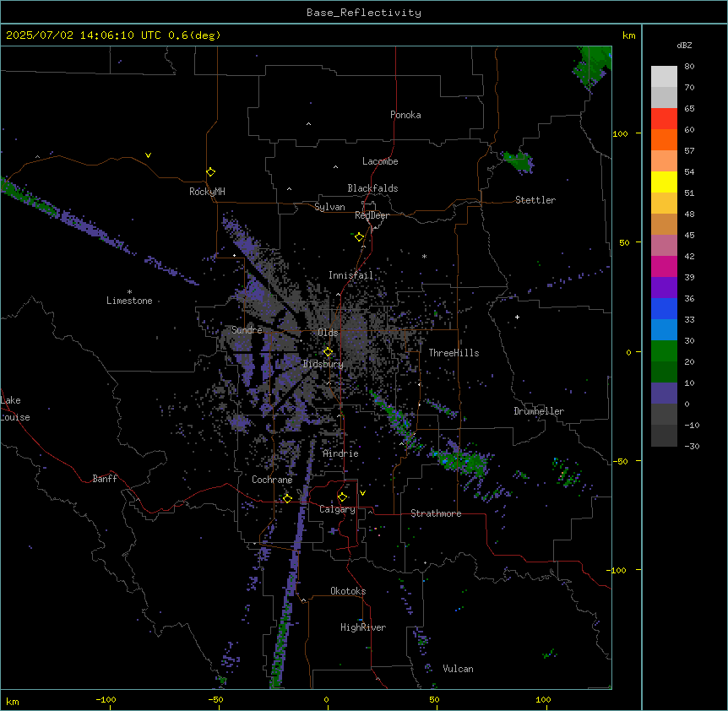Select the Stettler label
728x711 pixels.
click(x=535, y=200)
